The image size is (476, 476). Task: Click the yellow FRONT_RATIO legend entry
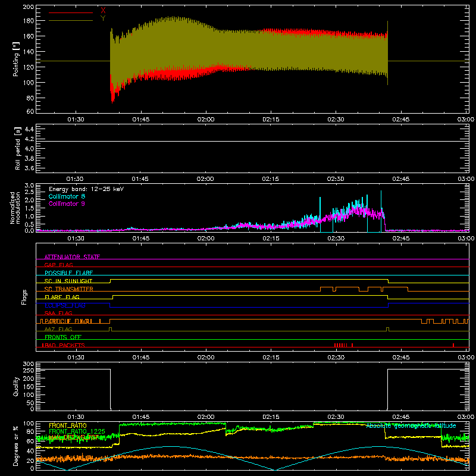click(68, 425)
